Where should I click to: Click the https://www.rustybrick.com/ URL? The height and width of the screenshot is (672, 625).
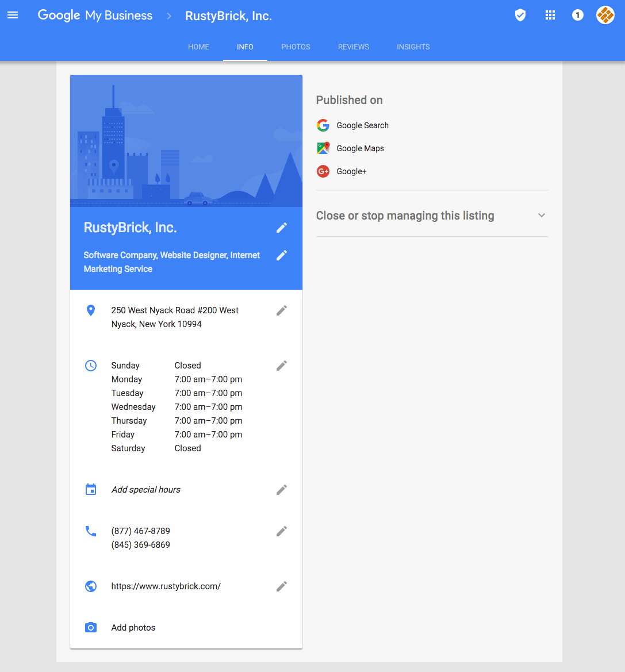tap(166, 586)
